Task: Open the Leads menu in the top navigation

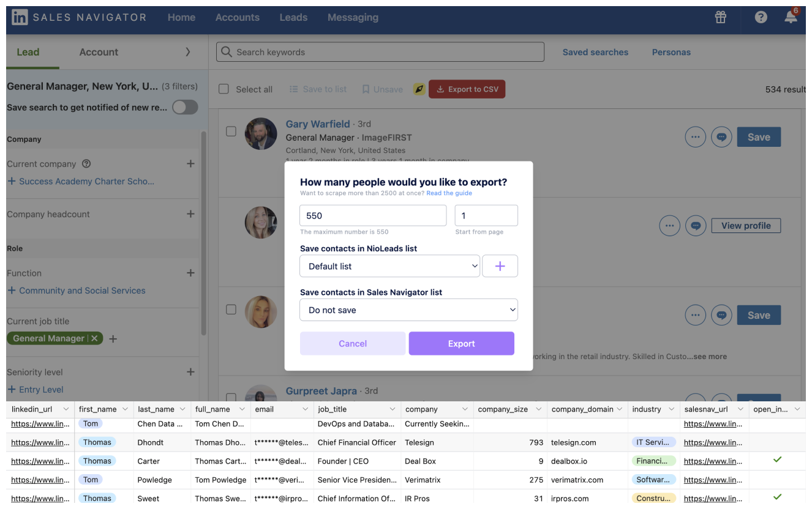Action: (x=293, y=18)
